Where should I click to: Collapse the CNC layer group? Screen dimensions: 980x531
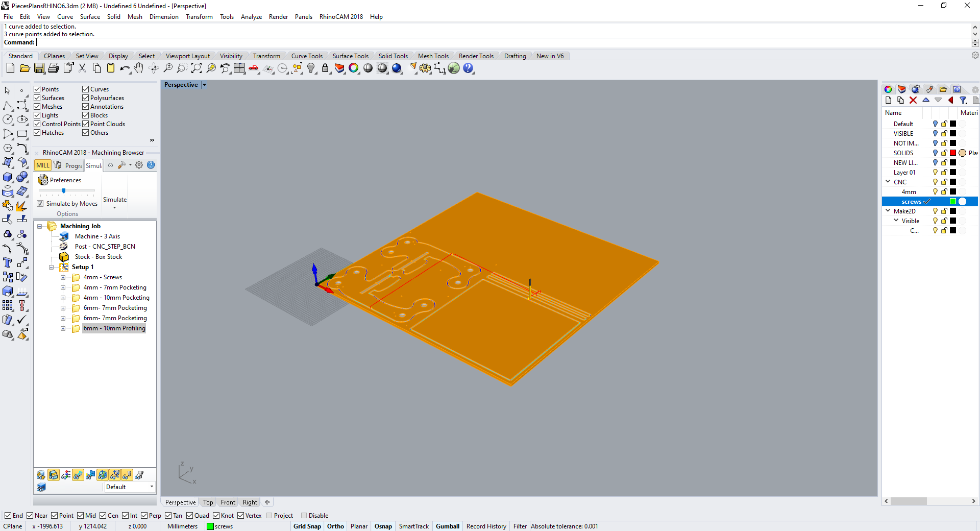888,182
